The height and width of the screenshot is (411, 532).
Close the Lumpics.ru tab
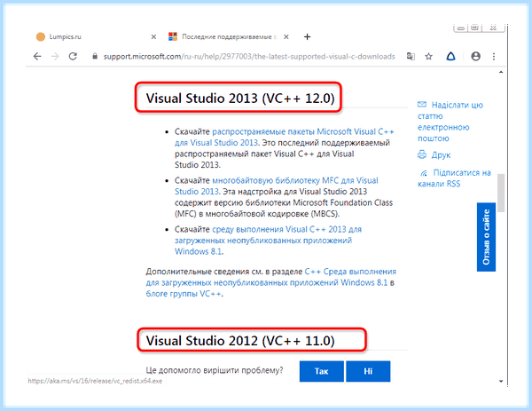153,36
